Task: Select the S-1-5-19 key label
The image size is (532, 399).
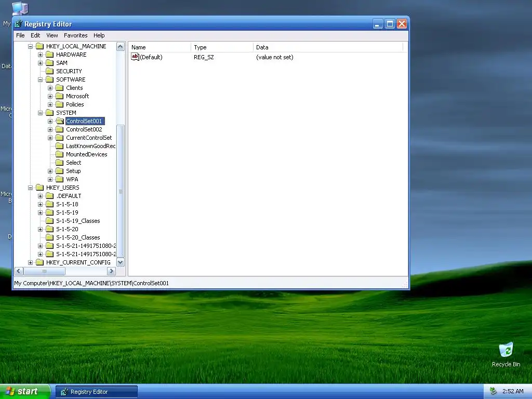Action: (67, 212)
